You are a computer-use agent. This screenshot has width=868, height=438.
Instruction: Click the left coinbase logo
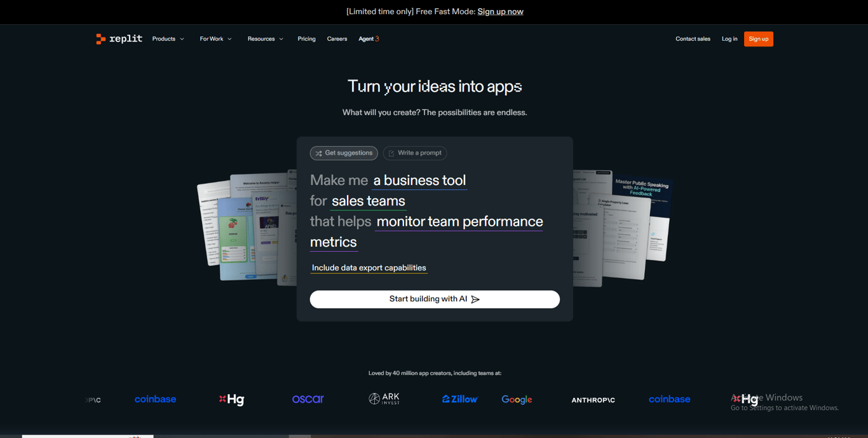point(155,399)
